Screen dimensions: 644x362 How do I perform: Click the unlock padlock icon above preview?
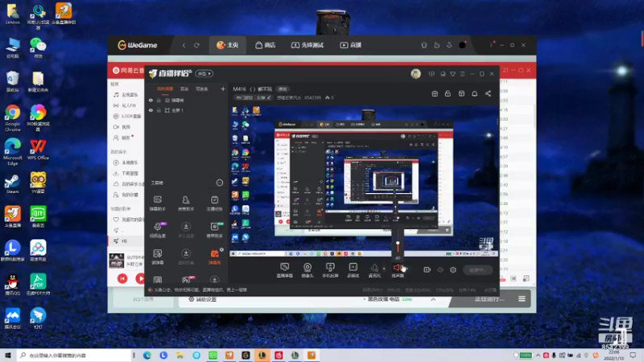coord(448,93)
